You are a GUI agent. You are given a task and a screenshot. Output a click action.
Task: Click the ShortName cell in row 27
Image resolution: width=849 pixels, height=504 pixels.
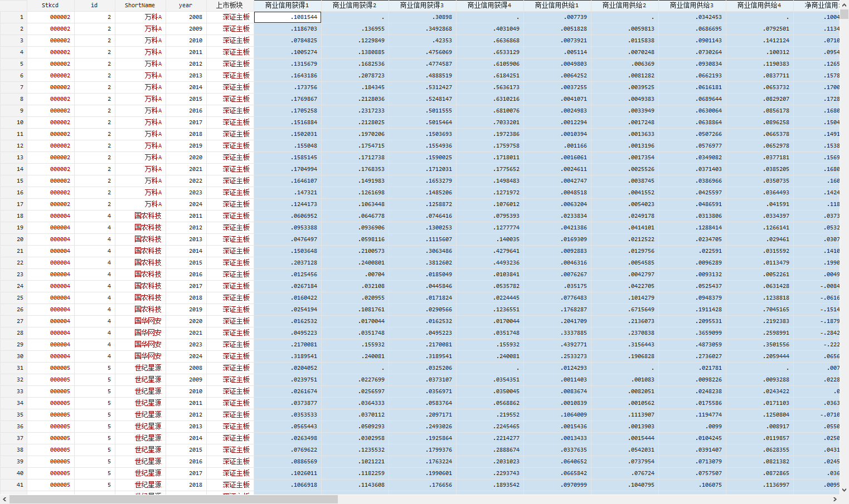[x=140, y=321]
